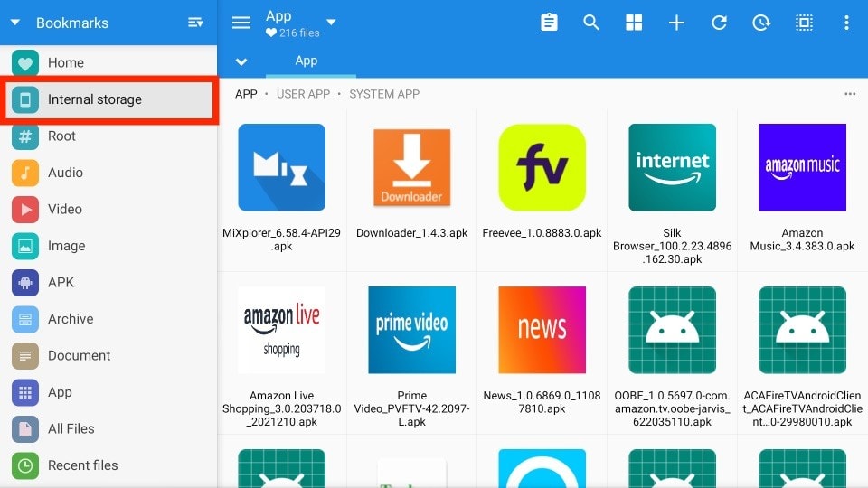Open Internal storage bookmark
Image resolution: width=868 pixels, height=488 pixels.
[108, 99]
